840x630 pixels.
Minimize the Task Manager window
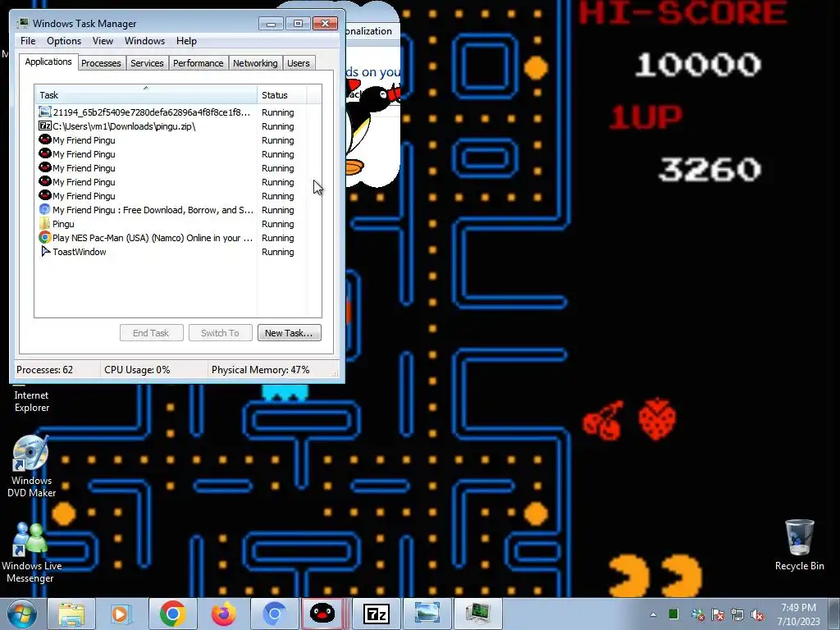pyautogui.click(x=271, y=24)
